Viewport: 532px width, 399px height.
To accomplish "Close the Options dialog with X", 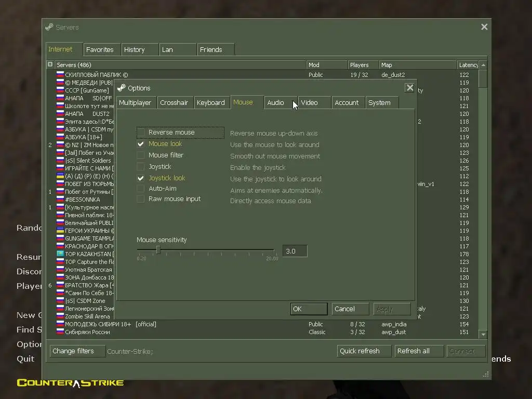I will tap(409, 88).
